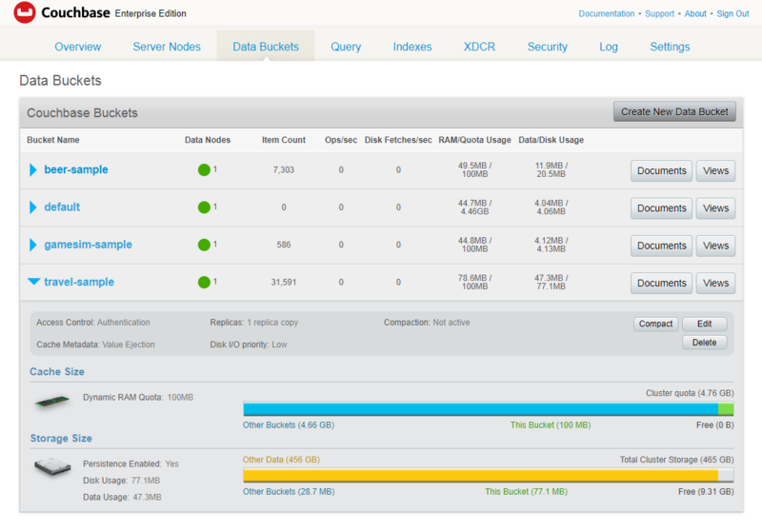
Task: Click the This Bucket (77.1 MB) label
Action: click(x=527, y=492)
